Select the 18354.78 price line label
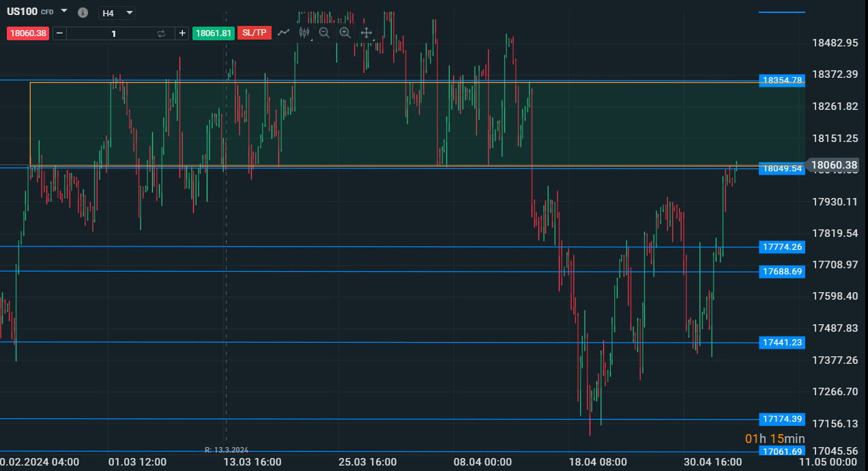This screenshot has width=868, height=471. [782, 81]
